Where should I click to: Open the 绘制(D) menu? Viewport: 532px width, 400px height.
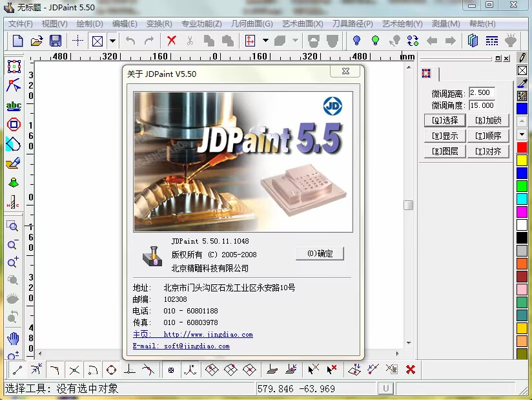tap(90, 24)
